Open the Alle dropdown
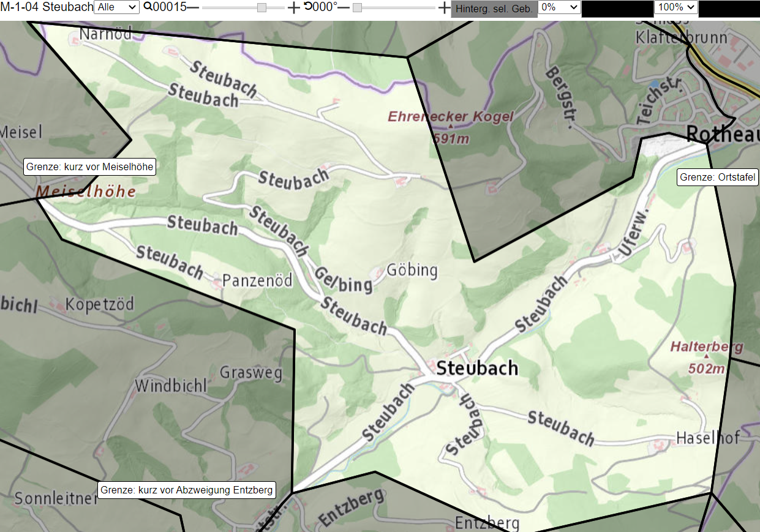 coord(116,7)
